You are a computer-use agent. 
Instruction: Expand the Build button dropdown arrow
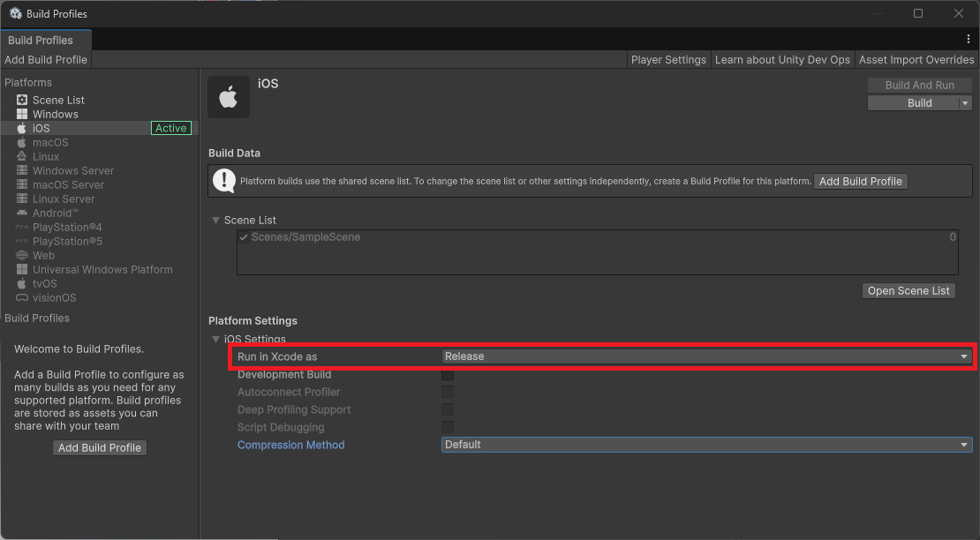pos(963,103)
